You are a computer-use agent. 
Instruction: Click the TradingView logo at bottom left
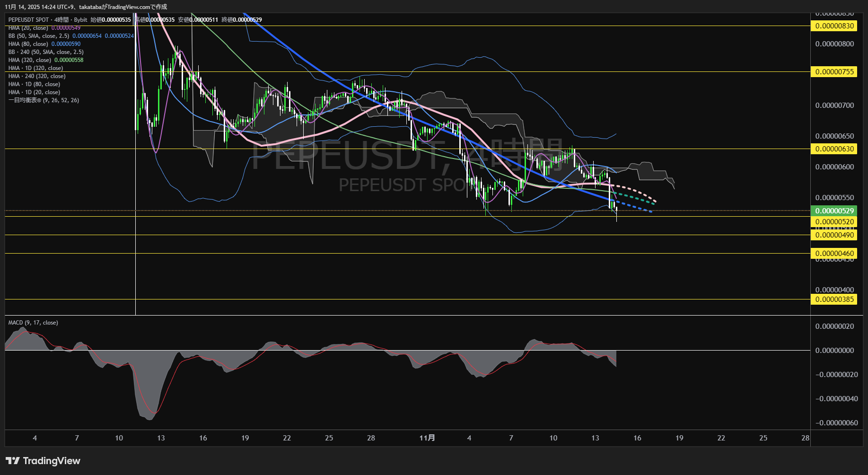coord(43,461)
